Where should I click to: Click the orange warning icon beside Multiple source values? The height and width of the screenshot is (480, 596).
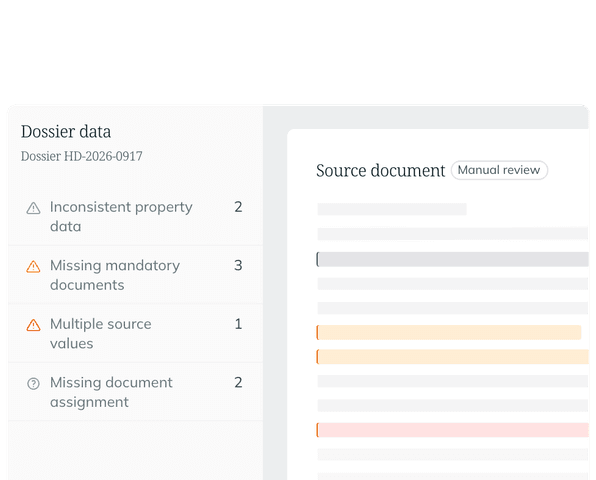tap(33, 325)
